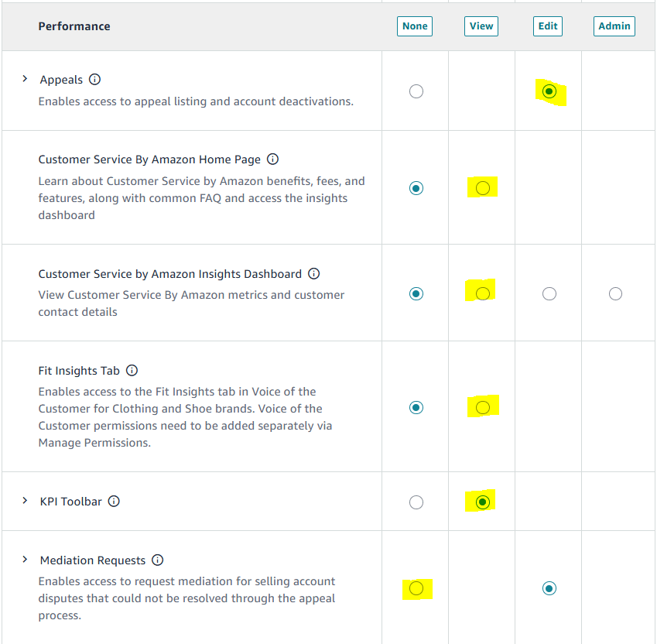Click the View column header button
Image resolution: width=657 pixels, height=644 pixels.
[x=481, y=26]
